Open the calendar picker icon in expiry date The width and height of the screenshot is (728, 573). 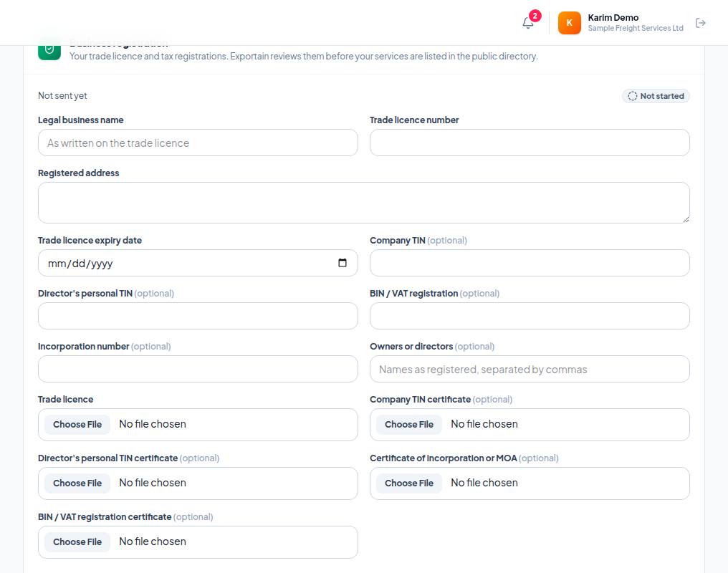343,263
